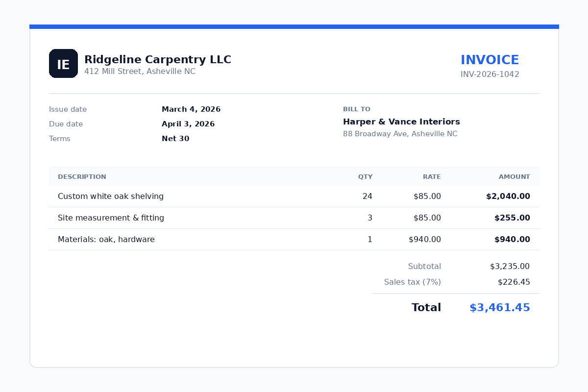Select the $255.00 amount
This screenshot has height=392, width=588.
coord(512,218)
